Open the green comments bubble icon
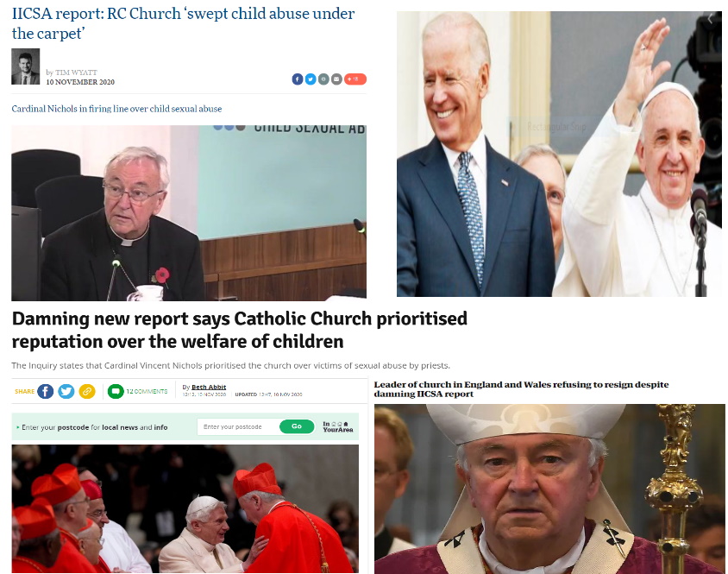This screenshot has width=728, height=574. 116,391
